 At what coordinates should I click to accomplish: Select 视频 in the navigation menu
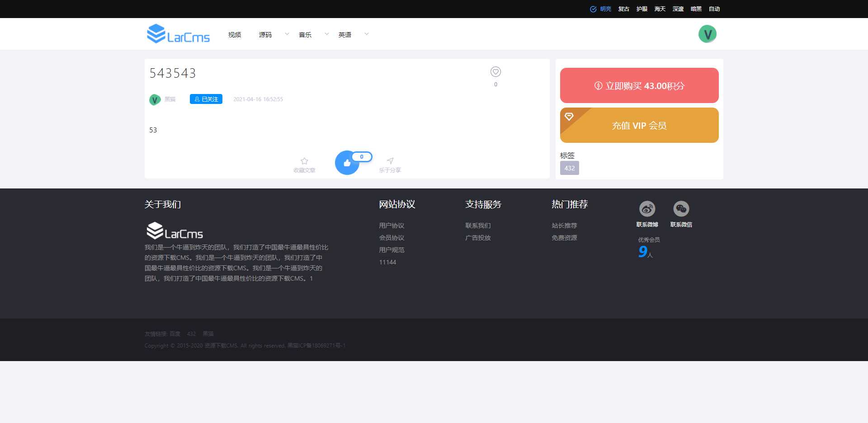pyautogui.click(x=234, y=34)
